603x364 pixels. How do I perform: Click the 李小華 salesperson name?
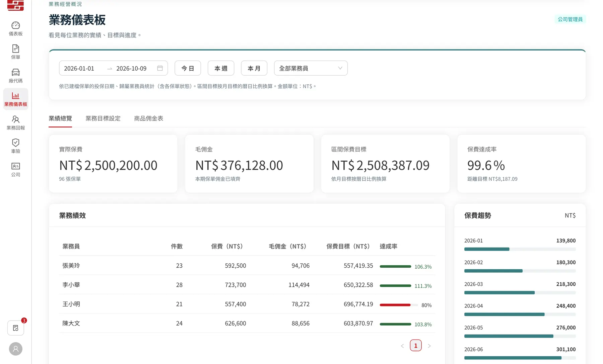click(71, 285)
